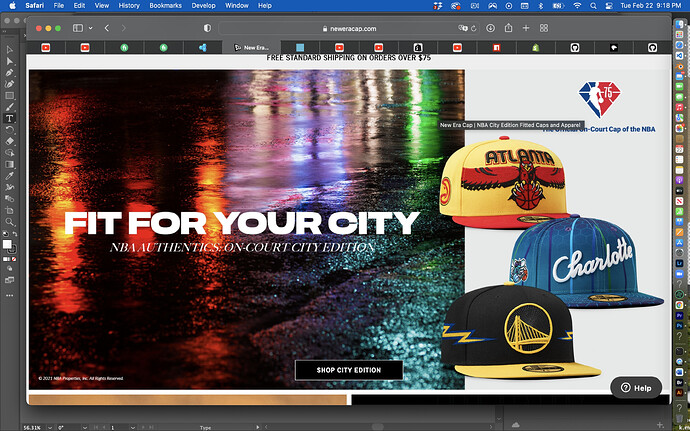
Task: Show Safari tab overview grid
Action: pyautogui.click(x=545, y=29)
